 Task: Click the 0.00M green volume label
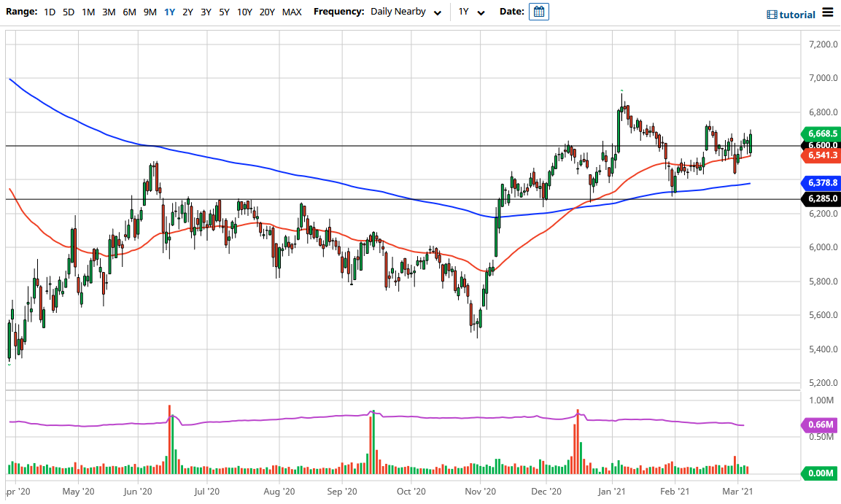click(818, 473)
